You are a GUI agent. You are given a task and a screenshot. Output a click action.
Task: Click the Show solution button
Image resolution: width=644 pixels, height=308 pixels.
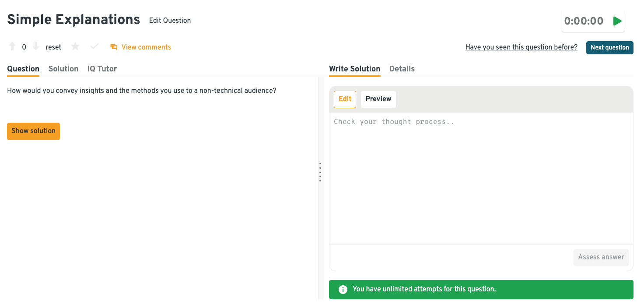click(33, 131)
